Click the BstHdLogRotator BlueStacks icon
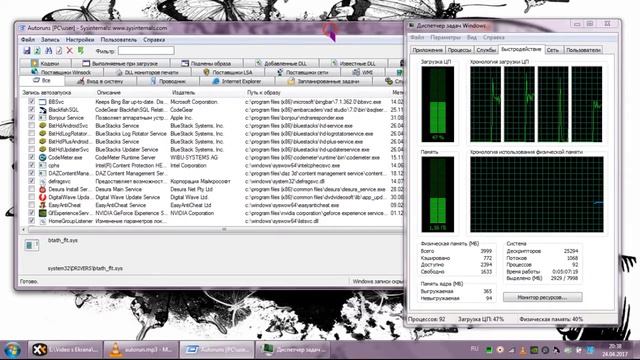Screen dimensions: 640x360 click(x=42, y=133)
